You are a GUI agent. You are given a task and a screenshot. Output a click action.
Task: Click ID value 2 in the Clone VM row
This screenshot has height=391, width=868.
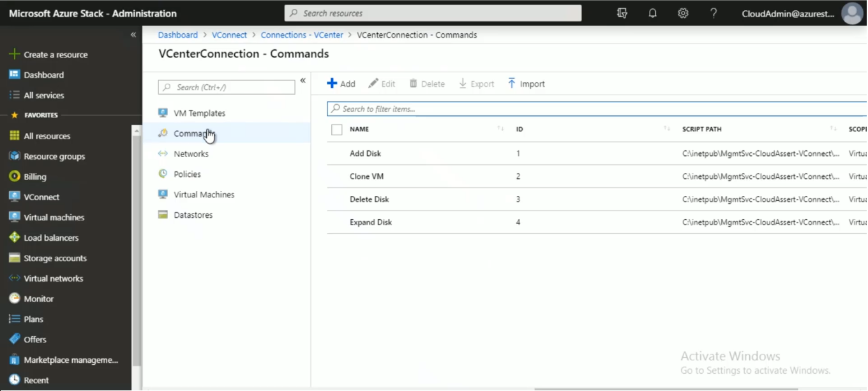click(518, 176)
